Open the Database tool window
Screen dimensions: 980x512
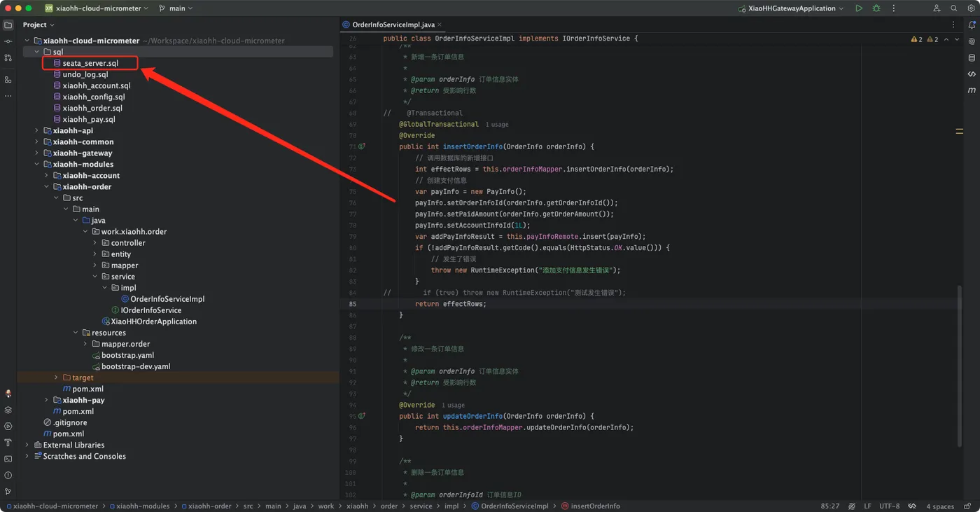972,57
